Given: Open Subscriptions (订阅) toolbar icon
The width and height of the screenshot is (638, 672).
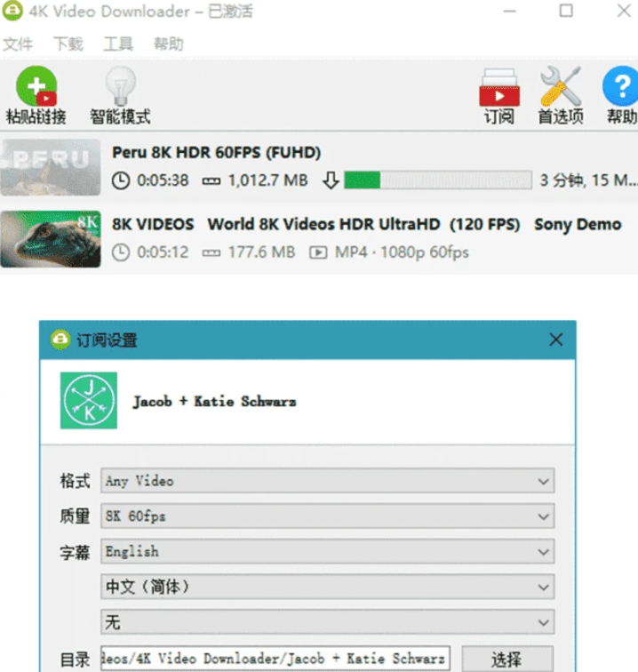Looking at the screenshot, I should (499, 87).
